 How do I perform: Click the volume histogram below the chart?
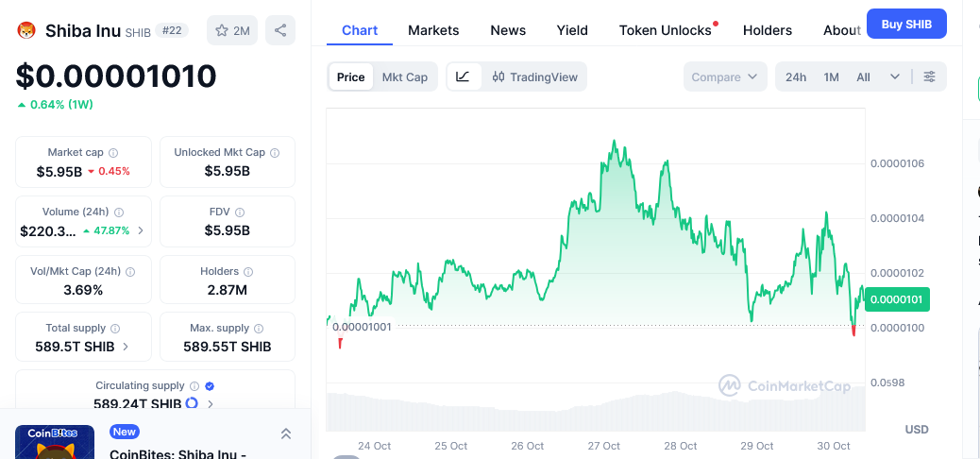595,411
